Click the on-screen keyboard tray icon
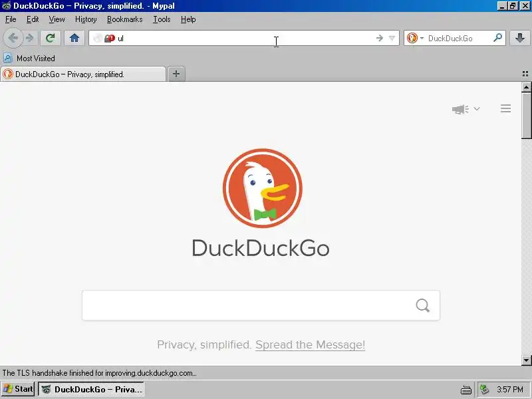The image size is (532, 399). (466, 390)
